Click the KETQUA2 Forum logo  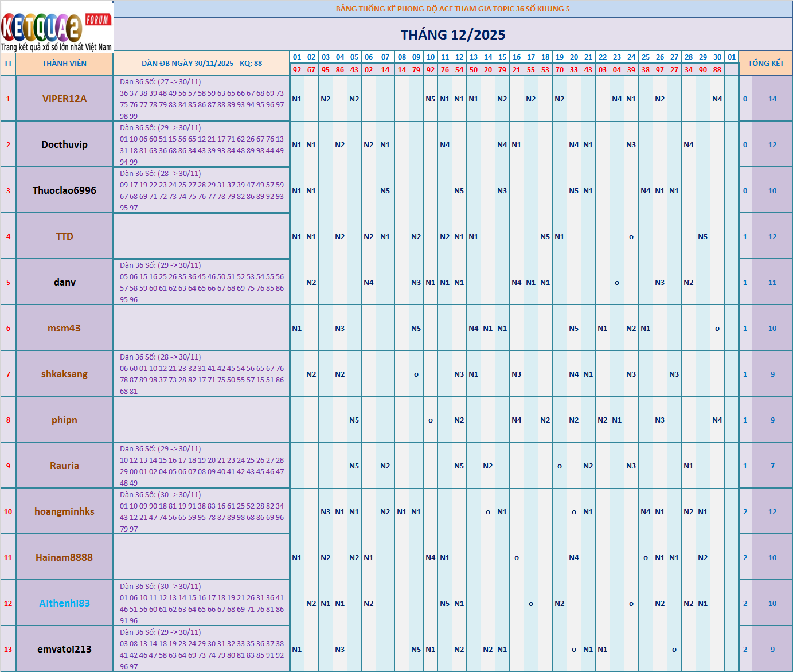56,27
